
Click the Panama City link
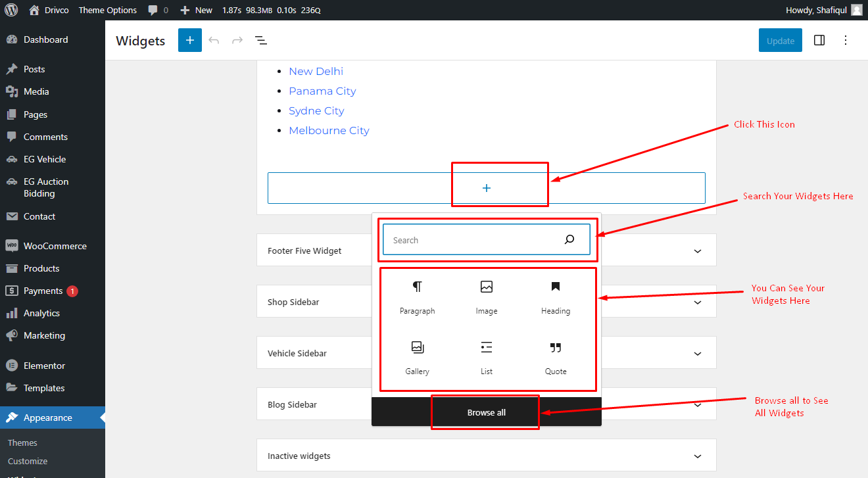[322, 91]
